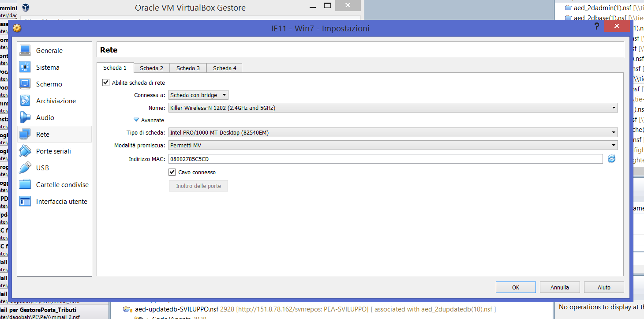The width and height of the screenshot is (644, 319).
Task: Uncheck Abilita scheda di rete
Action: pos(106,83)
